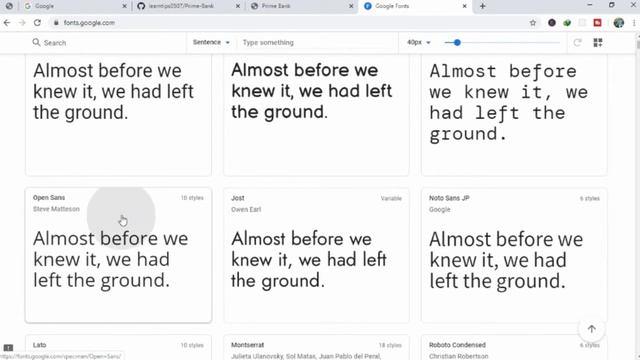The image size is (640, 360).
Task: Open the Chrome profile avatar
Action: pos(619,23)
